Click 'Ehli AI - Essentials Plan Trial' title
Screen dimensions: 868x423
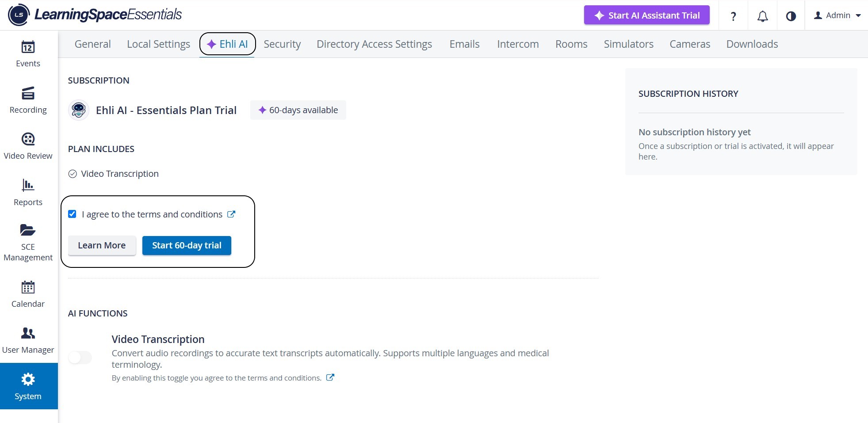point(166,110)
